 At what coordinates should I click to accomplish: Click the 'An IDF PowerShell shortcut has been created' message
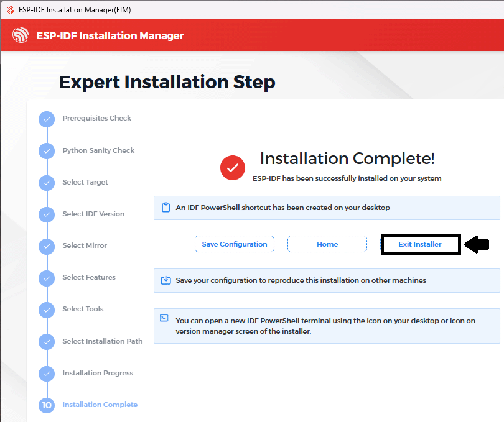pos(283,208)
